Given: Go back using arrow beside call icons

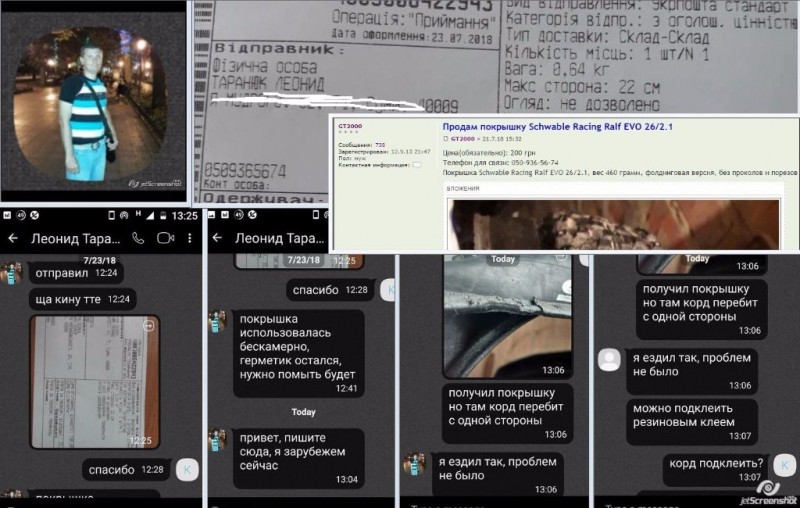Looking at the screenshot, I should 15,238.
